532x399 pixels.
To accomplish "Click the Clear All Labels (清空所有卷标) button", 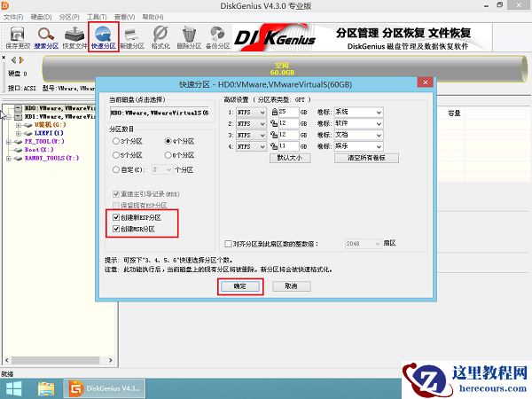I will click(x=366, y=158).
